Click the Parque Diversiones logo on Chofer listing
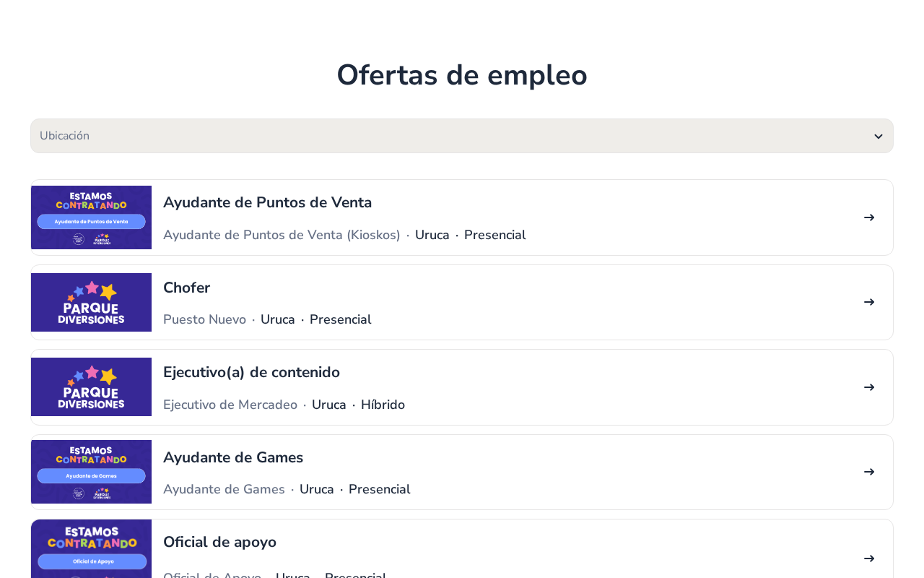This screenshot has height=578, width=924. tap(91, 302)
